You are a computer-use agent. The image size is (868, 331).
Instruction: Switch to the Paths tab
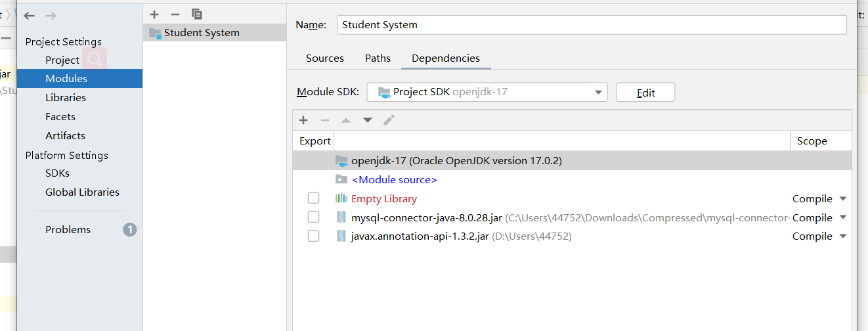[x=378, y=58]
